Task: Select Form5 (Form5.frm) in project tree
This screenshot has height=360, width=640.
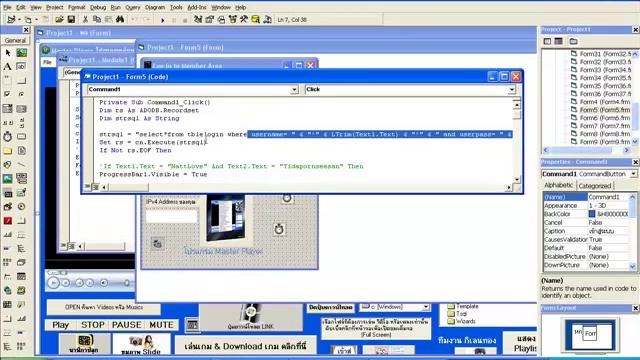Action: [x=600, y=110]
